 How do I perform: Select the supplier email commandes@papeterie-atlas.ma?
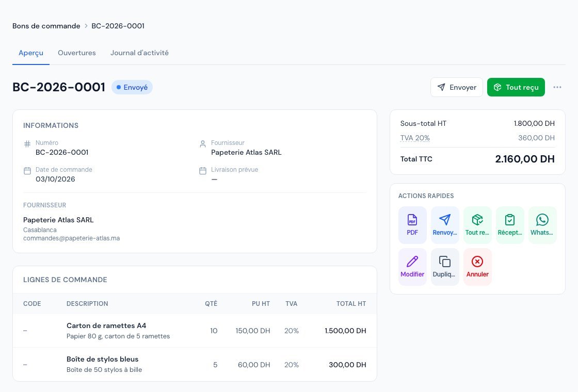click(72, 238)
